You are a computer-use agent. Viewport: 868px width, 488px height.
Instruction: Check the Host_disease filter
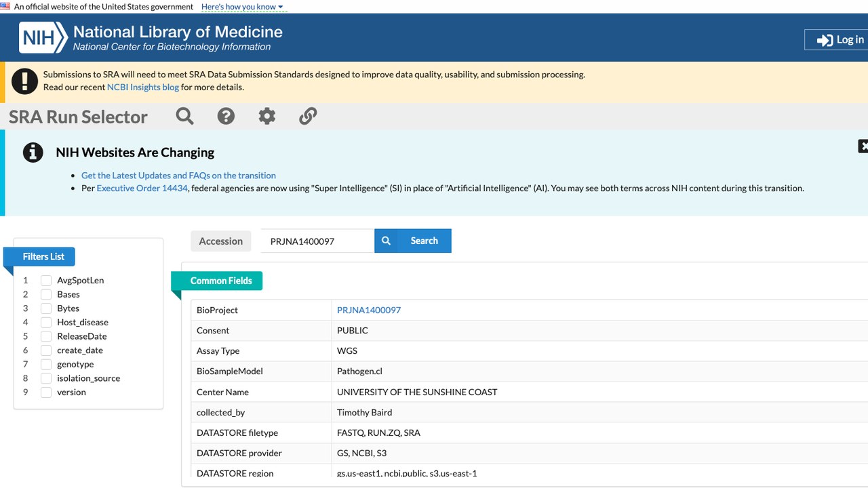[x=46, y=323]
